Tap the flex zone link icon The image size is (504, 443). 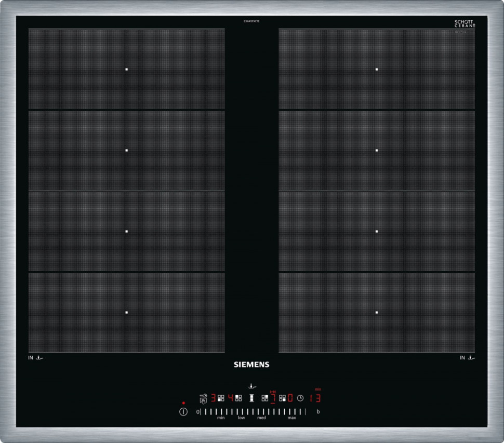point(252,398)
